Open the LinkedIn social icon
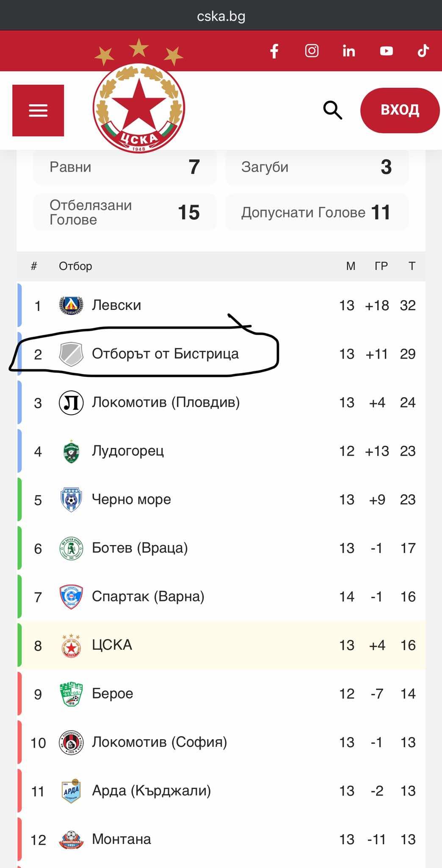Viewport: 442px width, 868px height. pyautogui.click(x=349, y=51)
